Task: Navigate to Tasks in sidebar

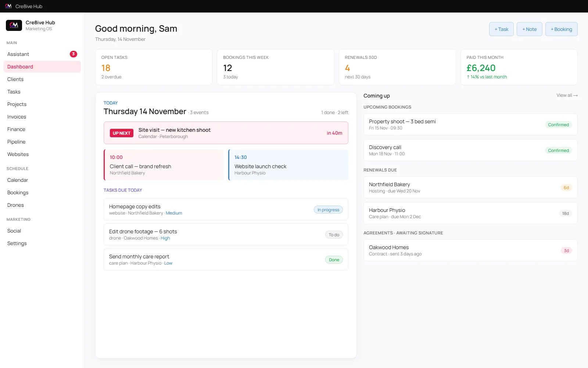Action: coord(42,92)
